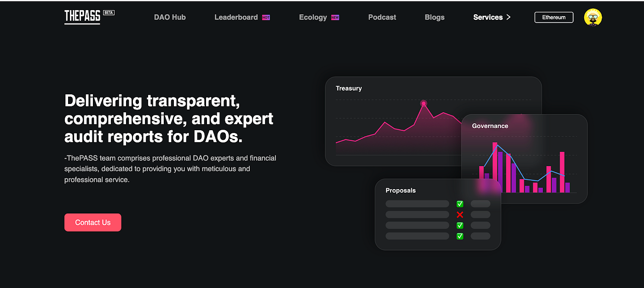Open the DAO Hub menu item
The height and width of the screenshot is (288, 644).
(x=170, y=17)
